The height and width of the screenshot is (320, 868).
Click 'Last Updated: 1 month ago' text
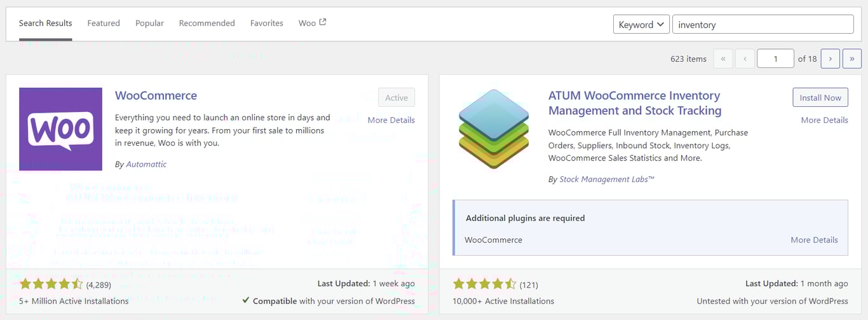797,284
